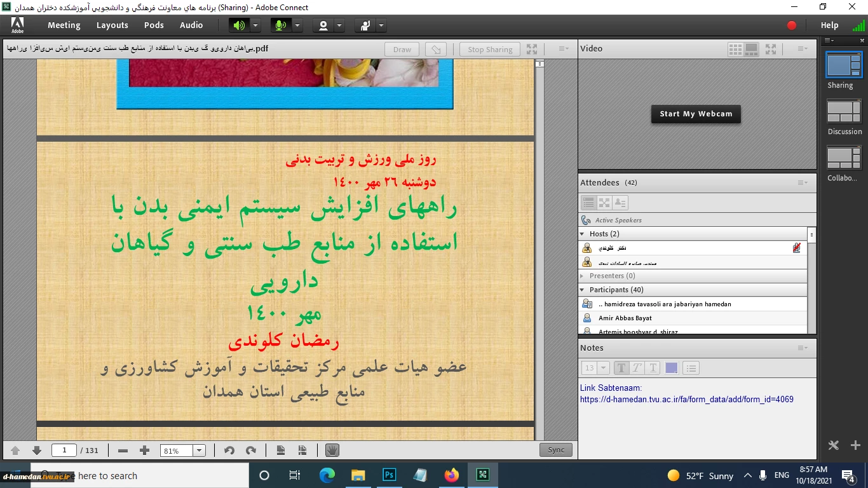The height and width of the screenshot is (488, 868).
Task: Open Photoshop from the Windows taskbar
Action: coord(390,475)
